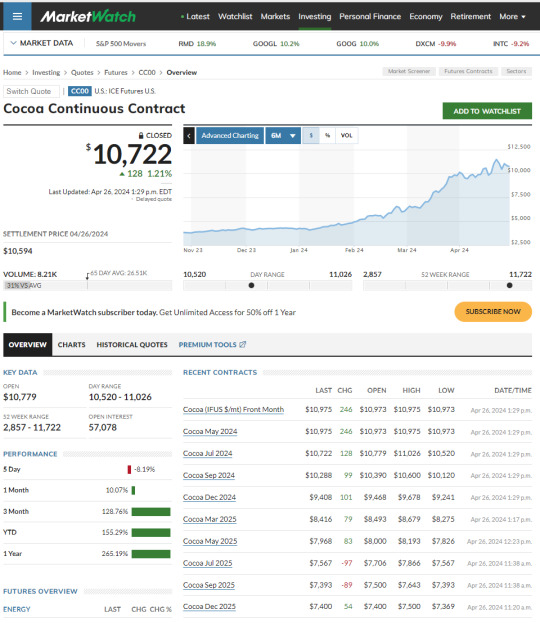Open Personal Finance nav item
Screen dimensions: 540x623
tap(370, 17)
